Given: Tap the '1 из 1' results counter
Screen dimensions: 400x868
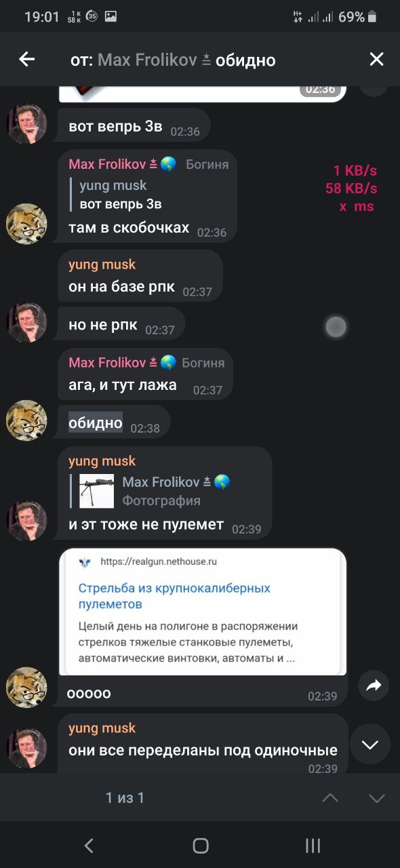Looking at the screenshot, I should click(x=125, y=798).
